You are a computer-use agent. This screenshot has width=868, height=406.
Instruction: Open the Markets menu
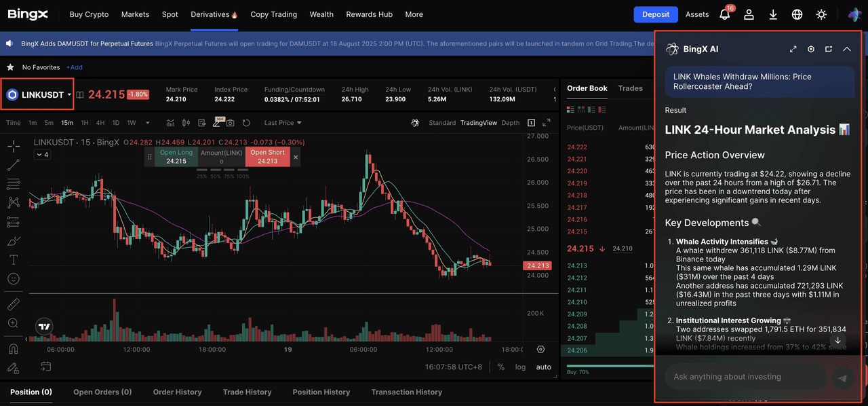[135, 14]
